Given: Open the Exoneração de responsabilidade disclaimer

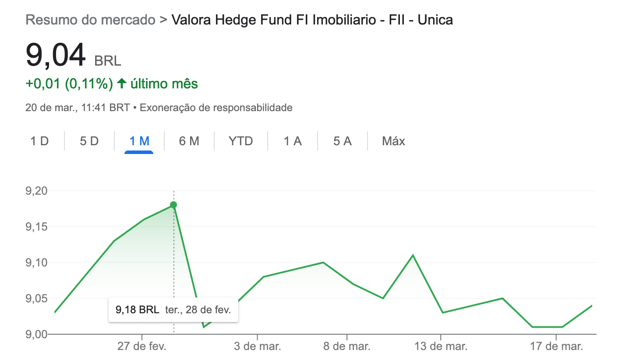Looking at the screenshot, I should (215, 107).
